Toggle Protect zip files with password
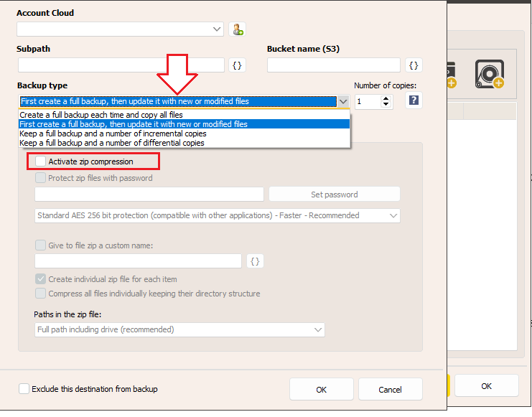Viewport: 532px width, 417px height. click(40, 178)
